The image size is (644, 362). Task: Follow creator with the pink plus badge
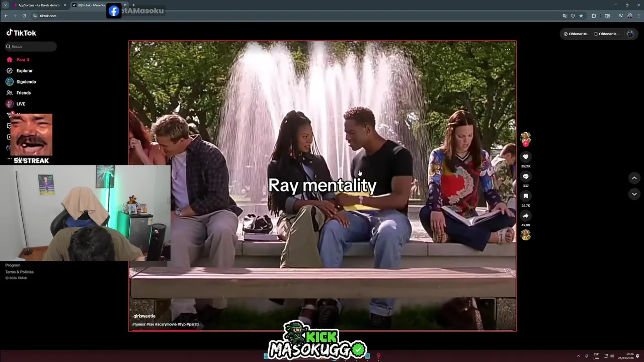click(x=526, y=144)
